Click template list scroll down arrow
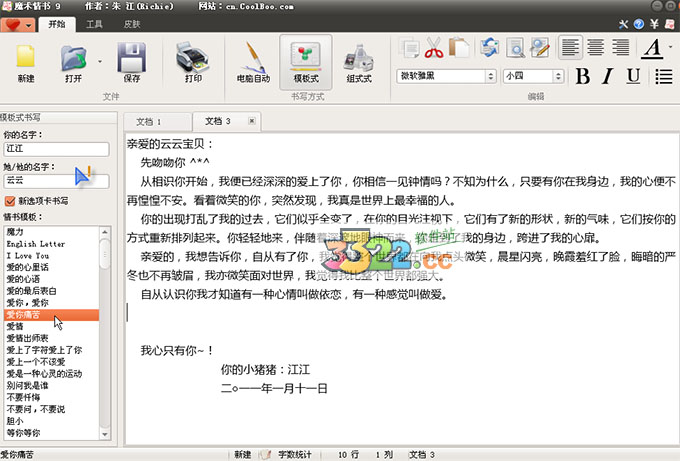680x461 pixels. pos(105,433)
